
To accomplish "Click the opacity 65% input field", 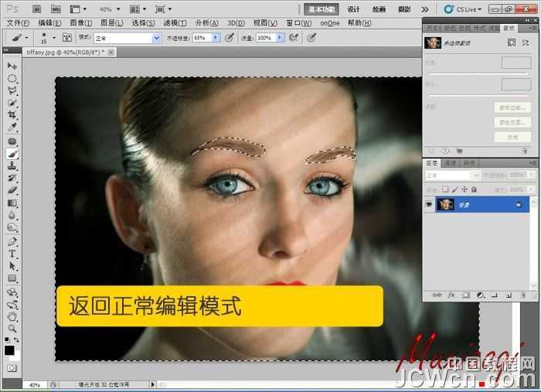I will click(202, 38).
